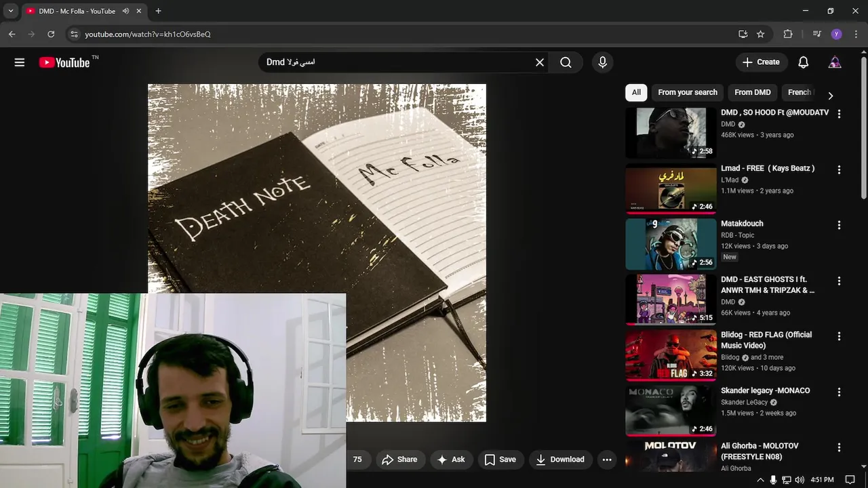The width and height of the screenshot is (868, 488).
Task: Open more actions for DMD - EAST GHOSTS
Action: (839, 281)
